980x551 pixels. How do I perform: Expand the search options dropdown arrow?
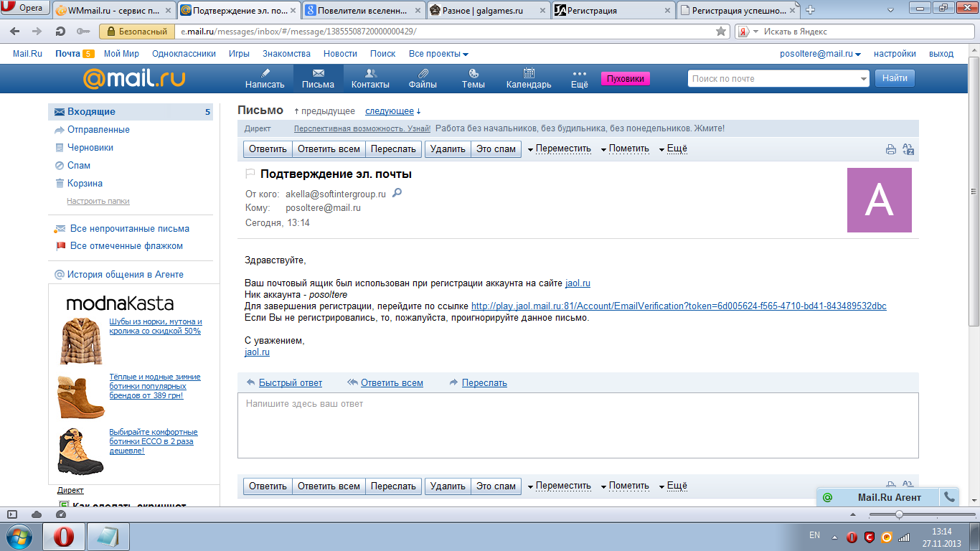click(x=863, y=79)
